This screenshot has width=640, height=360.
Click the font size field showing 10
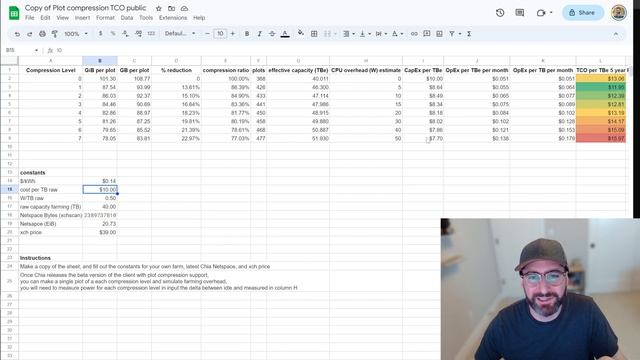point(220,33)
